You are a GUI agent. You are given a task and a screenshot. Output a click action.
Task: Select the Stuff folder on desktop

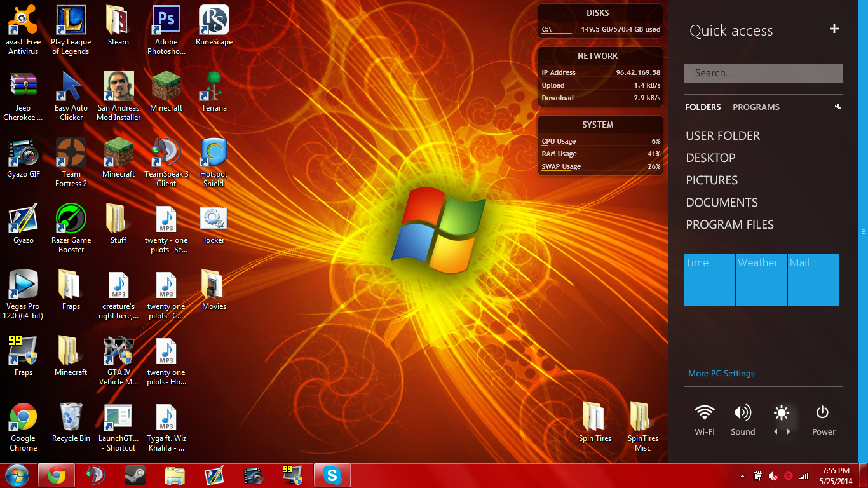(119, 224)
